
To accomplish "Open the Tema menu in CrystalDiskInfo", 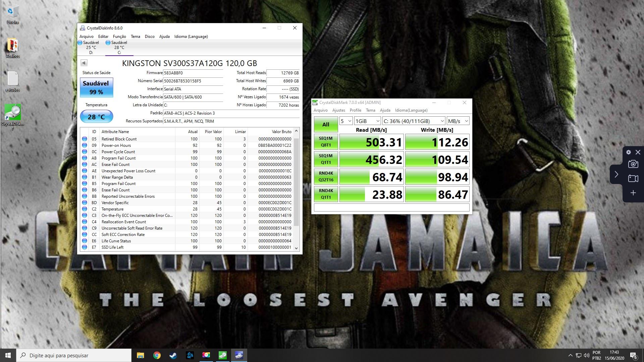I will 136,37.
